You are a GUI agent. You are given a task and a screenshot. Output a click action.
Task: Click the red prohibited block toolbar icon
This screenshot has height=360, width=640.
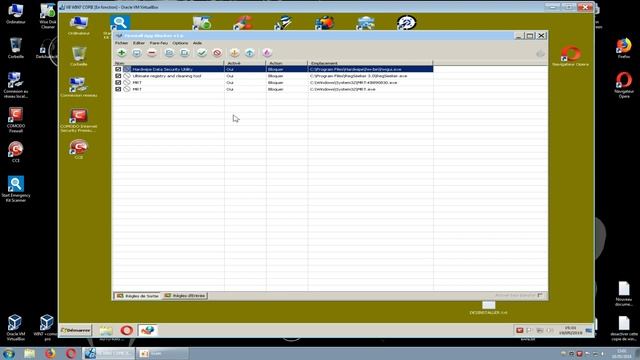click(x=217, y=53)
